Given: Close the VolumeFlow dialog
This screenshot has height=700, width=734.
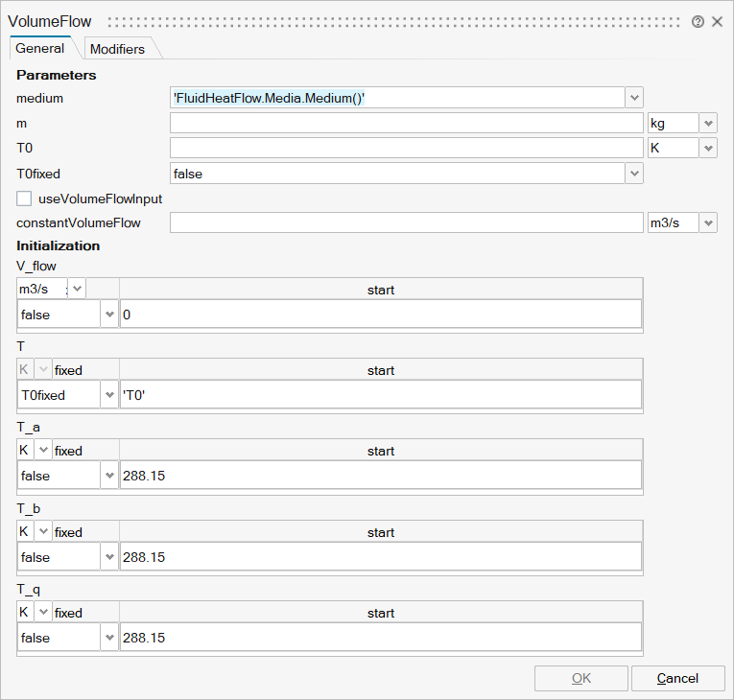Looking at the screenshot, I should coord(717,21).
